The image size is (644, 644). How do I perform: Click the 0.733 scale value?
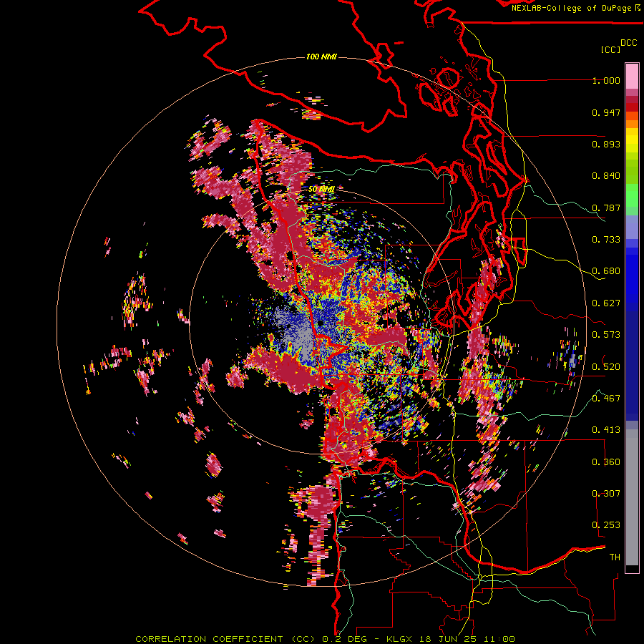pyautogui.click(x=606, y=240)
